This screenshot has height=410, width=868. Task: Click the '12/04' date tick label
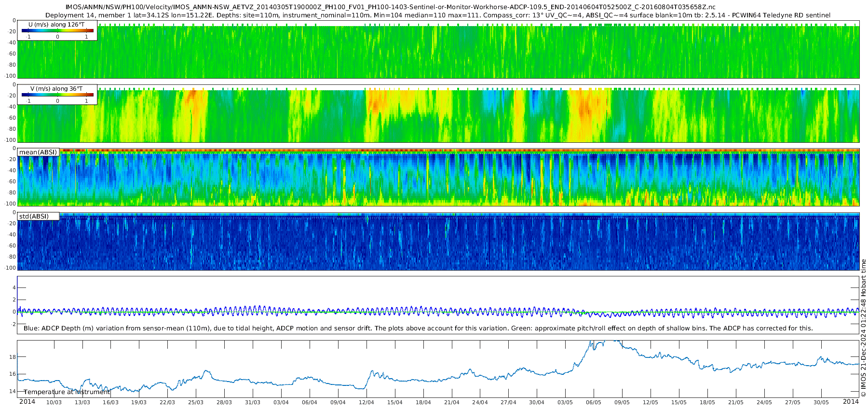(366, 402)
